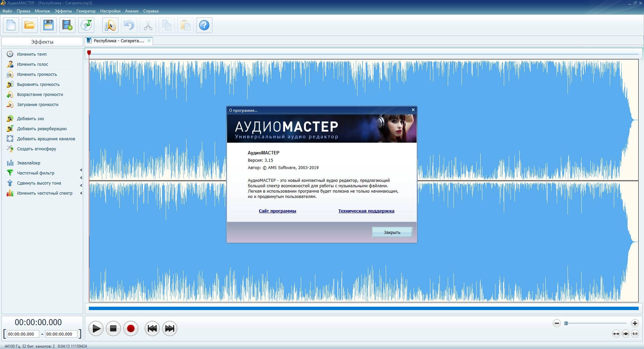Click the CD audio rip toolbar icon
Screen dimensions: 644x349
(x=86, y=25)
